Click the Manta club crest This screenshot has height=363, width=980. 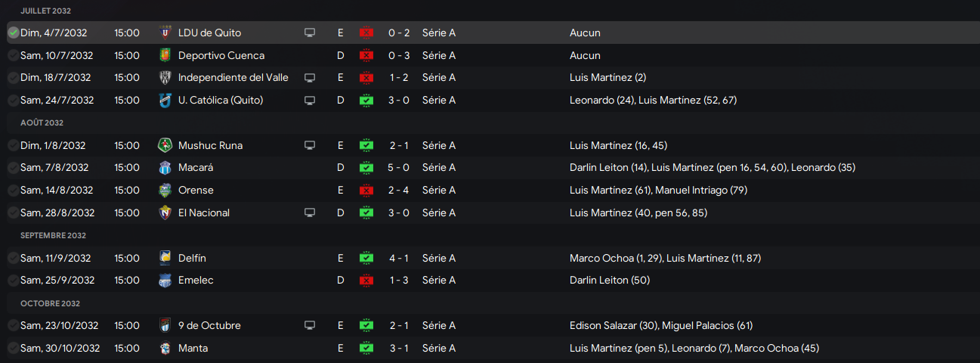165,348
